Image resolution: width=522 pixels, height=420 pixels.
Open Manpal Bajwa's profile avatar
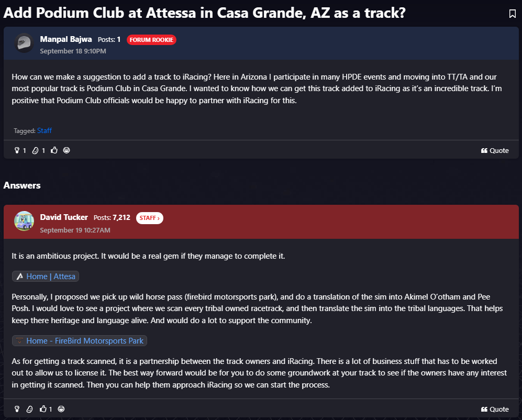(24, 43)
